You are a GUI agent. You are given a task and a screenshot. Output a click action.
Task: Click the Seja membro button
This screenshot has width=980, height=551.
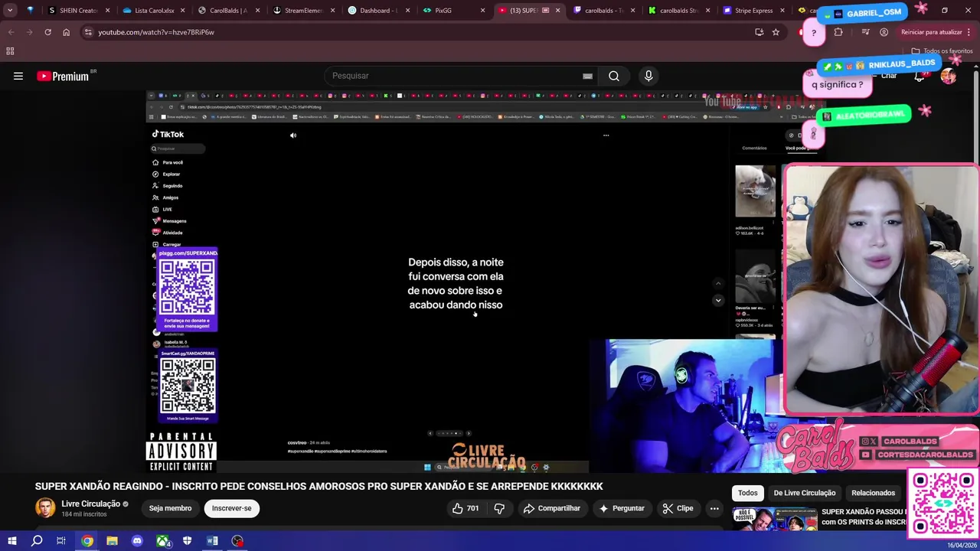pos(170,508)
